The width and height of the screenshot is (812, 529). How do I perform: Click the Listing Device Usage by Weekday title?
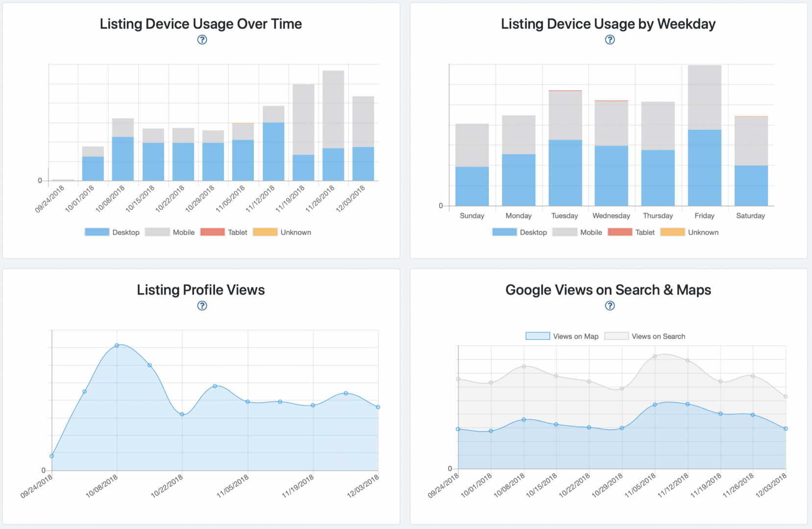coord(608,24)
